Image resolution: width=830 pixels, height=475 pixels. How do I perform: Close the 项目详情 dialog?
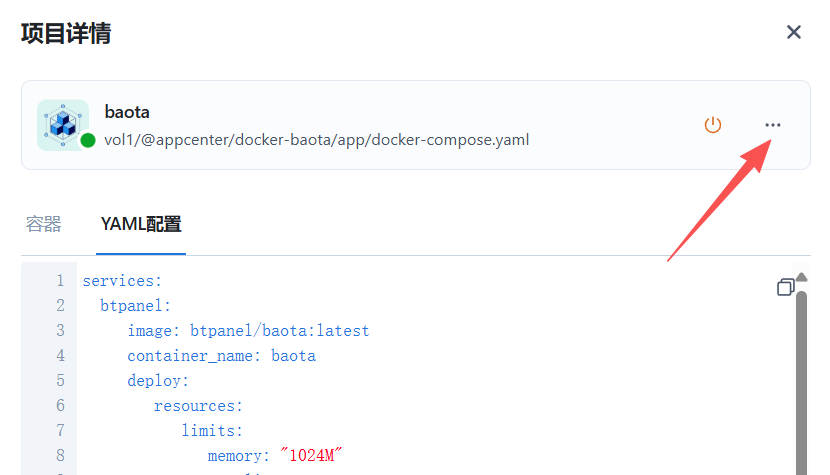point(794,32)
